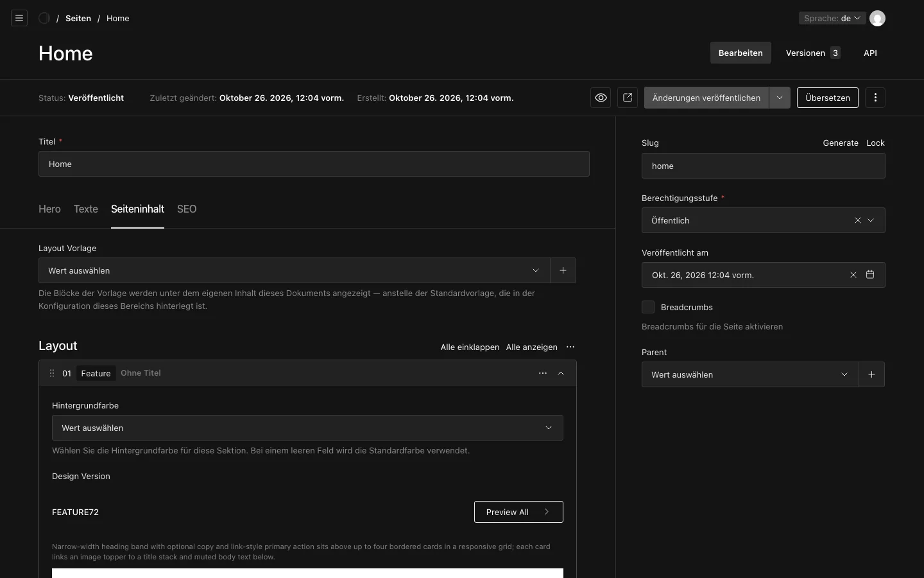This screenshot has height=578, width=924.
Task: Click the Feature block type pill
Action: coord(96,373)
